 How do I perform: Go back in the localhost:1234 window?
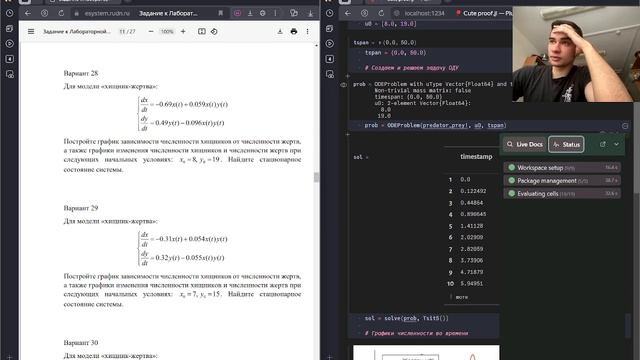[x=347, y=13]
